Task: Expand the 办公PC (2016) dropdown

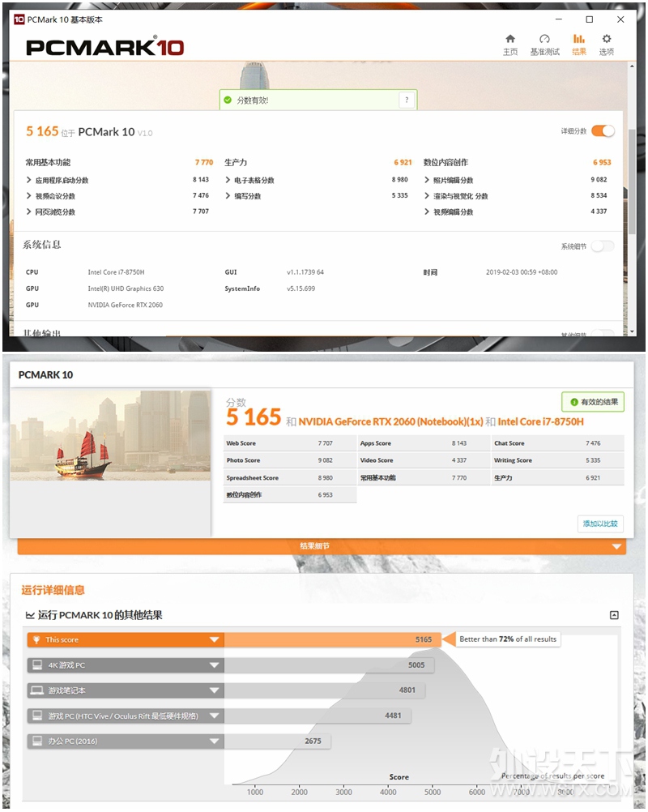Action: 214,741
